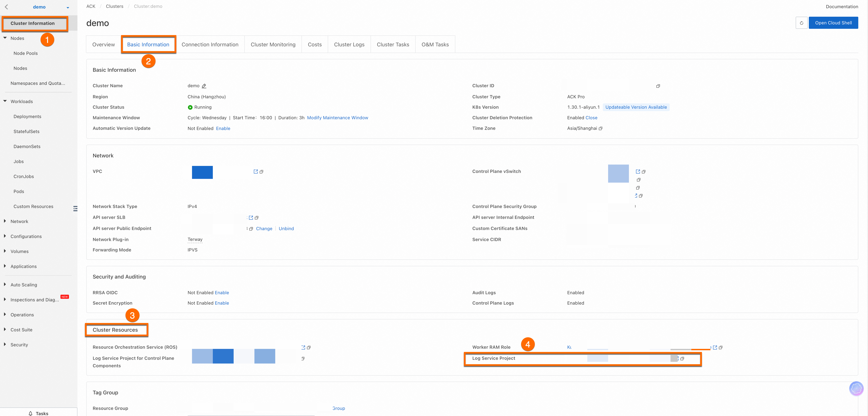Open the Worker RAM Role external link

pyautogui.click(x=715, y=347)
